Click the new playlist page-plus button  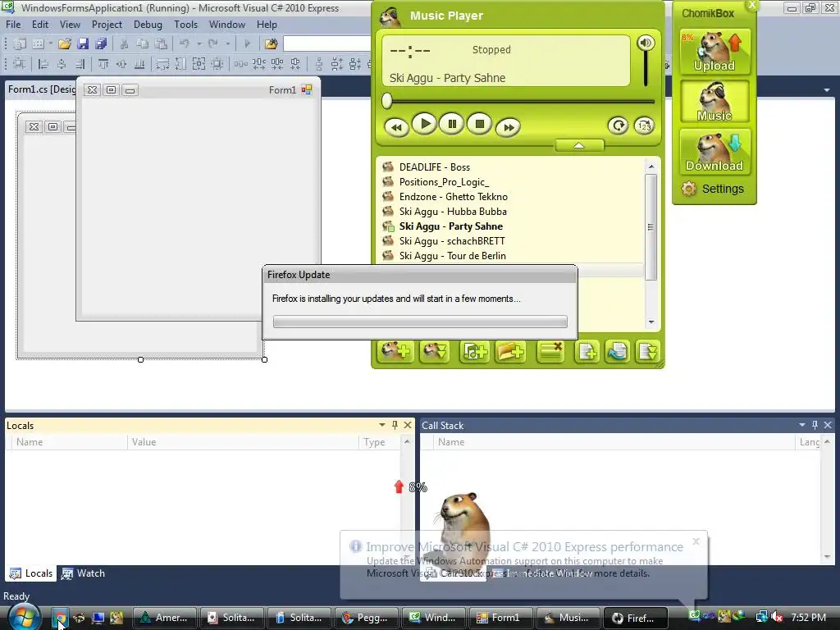(587, 351)
